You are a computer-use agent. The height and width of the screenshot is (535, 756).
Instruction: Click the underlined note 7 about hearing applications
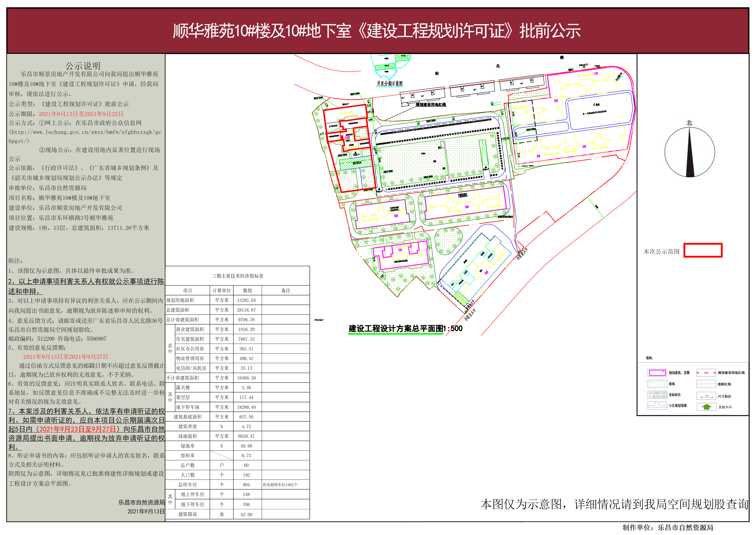(86, 429)
